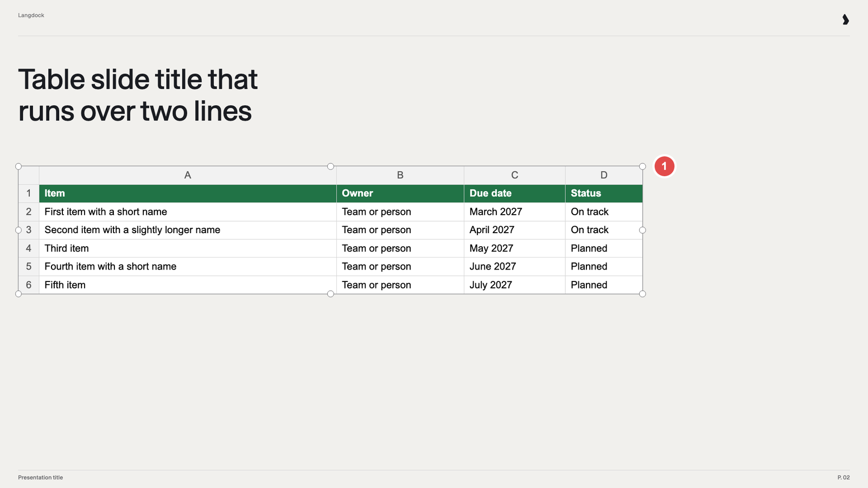Click the slide title "Table slide title that runs over two lines"
Viewport: 868px width, 488px height.
[138, 95]
